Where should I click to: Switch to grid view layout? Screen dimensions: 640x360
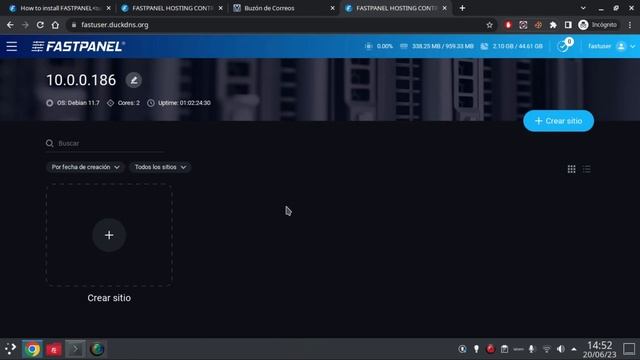pos(571,169)
